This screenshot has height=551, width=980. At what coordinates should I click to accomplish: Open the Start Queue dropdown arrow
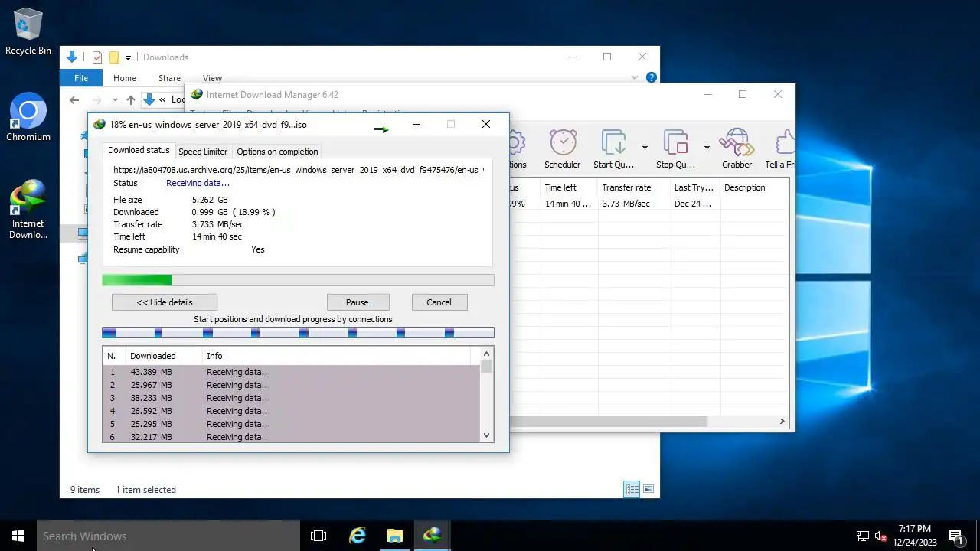pos(645,148)
